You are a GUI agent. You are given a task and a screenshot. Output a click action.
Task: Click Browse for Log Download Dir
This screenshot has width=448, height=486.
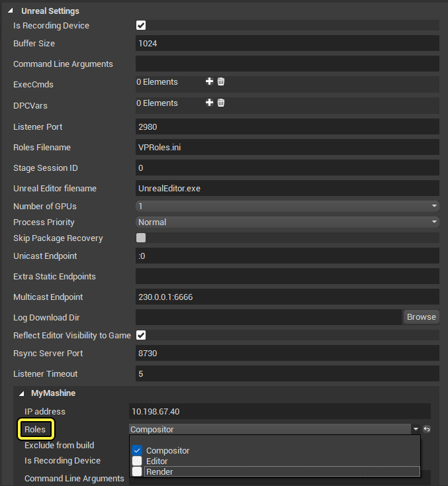pyautogui.click(x=422, y=317)
